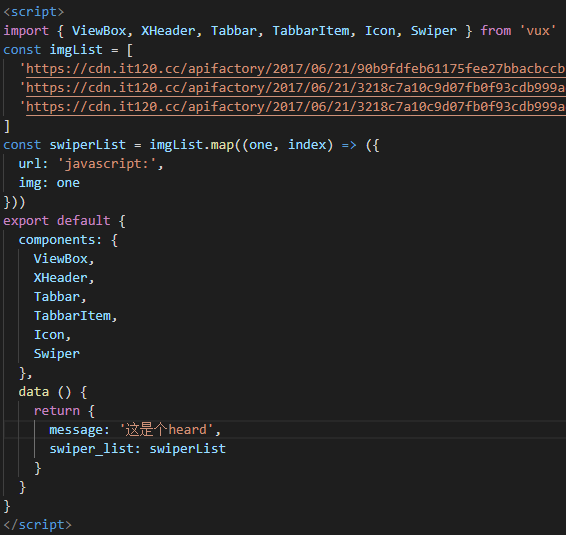Select the 'return' keyword
This screenshot has width=566, height=535.
pos(57,411)
